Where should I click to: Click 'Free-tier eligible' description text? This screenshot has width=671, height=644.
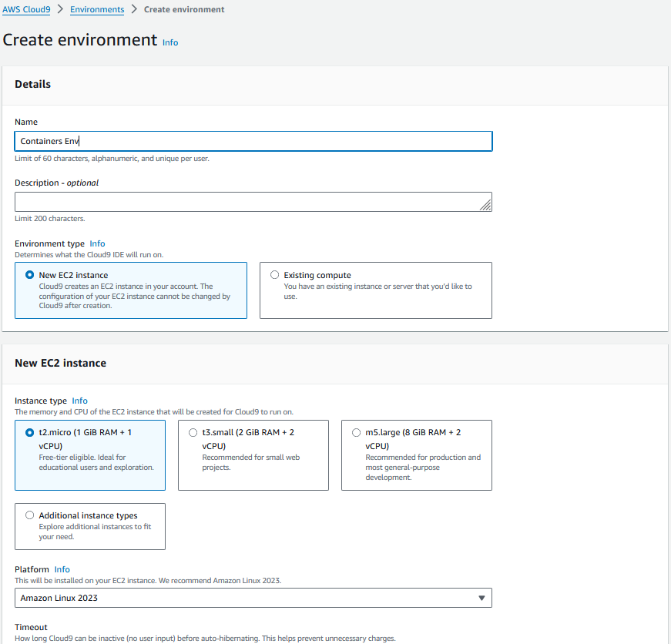(96, 462)
